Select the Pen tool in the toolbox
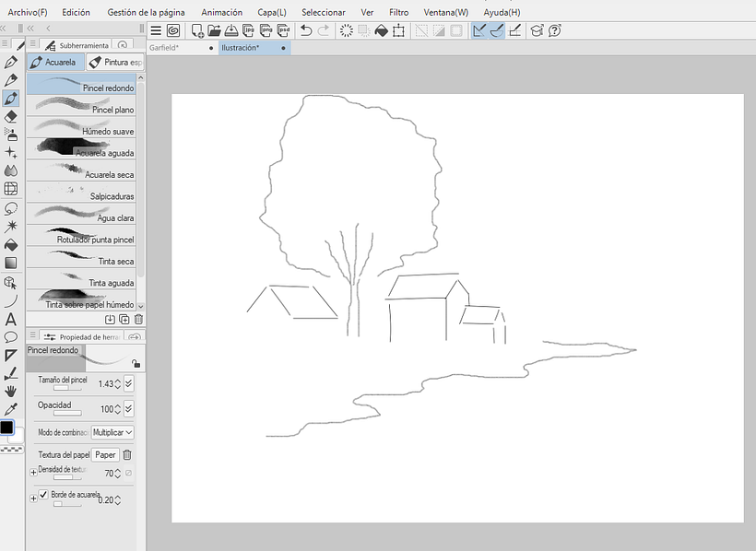 coord(11,62)
